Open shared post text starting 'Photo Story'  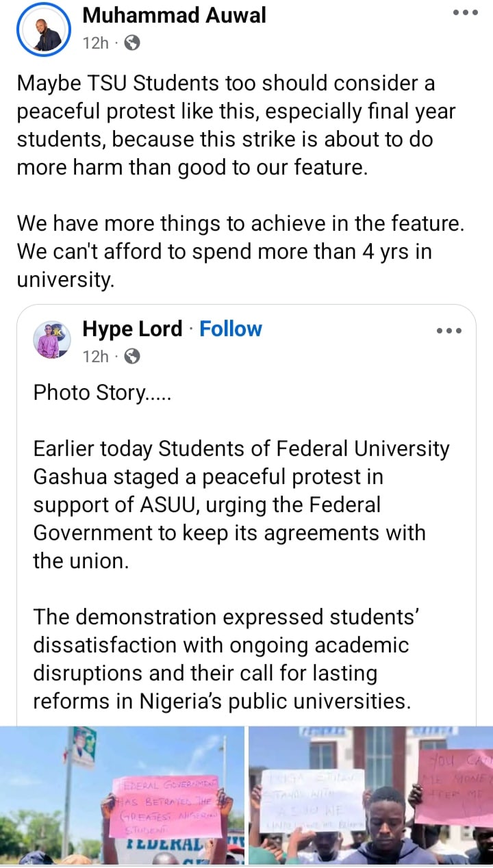[x=89, y=393]
